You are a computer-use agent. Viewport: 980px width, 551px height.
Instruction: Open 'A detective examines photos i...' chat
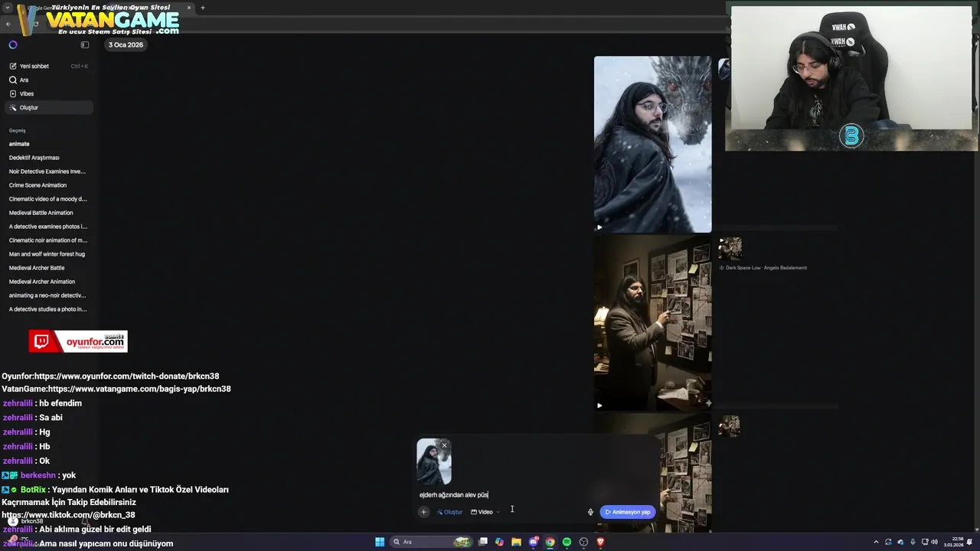click(x=48, y=227)
